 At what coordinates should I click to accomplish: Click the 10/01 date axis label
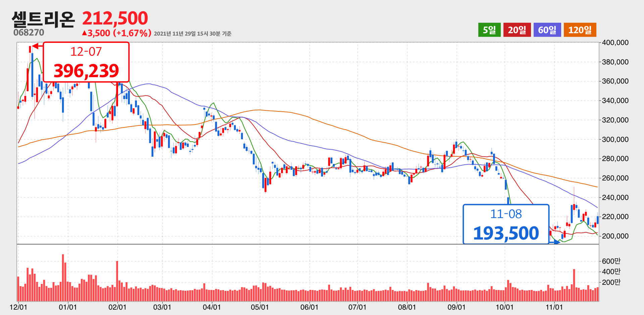tap(505, 307)
